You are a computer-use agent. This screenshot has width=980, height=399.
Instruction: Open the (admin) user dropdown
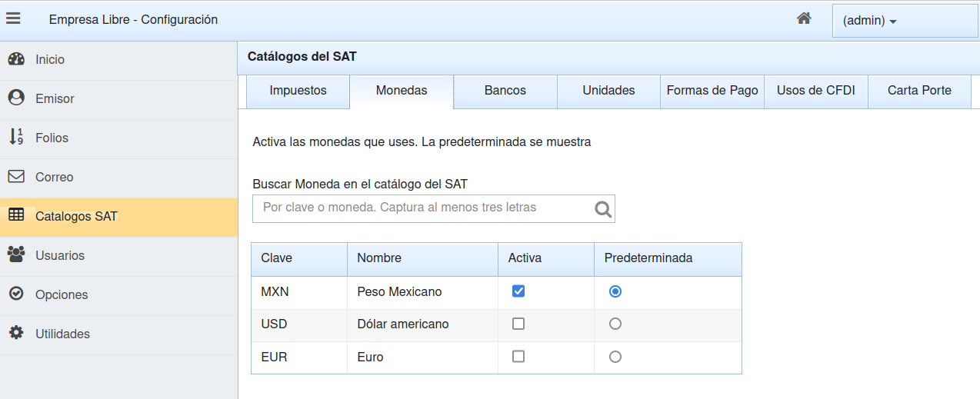click(870, 21)
